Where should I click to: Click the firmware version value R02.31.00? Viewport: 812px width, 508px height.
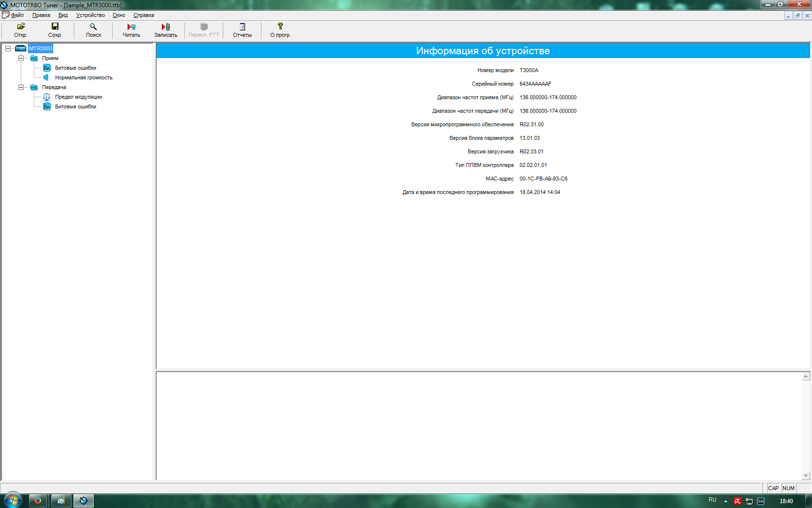pos(532,124)
